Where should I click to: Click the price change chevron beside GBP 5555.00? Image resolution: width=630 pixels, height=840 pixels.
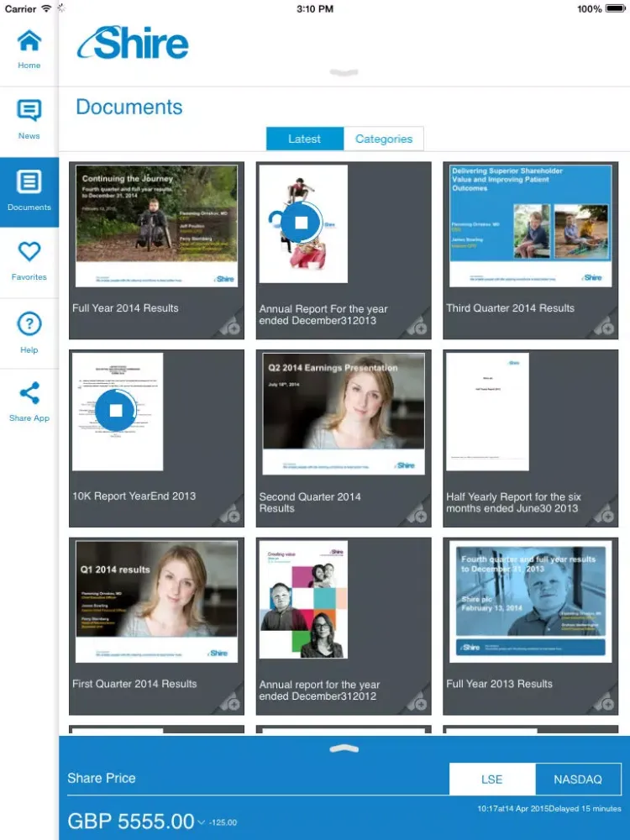pos(202,822)
